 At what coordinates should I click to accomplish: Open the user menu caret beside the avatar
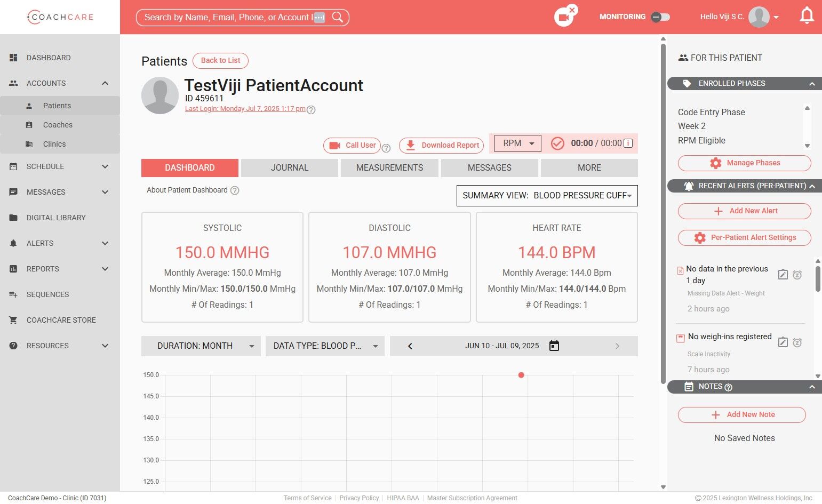pyautogui.click(x=776, y=18)
